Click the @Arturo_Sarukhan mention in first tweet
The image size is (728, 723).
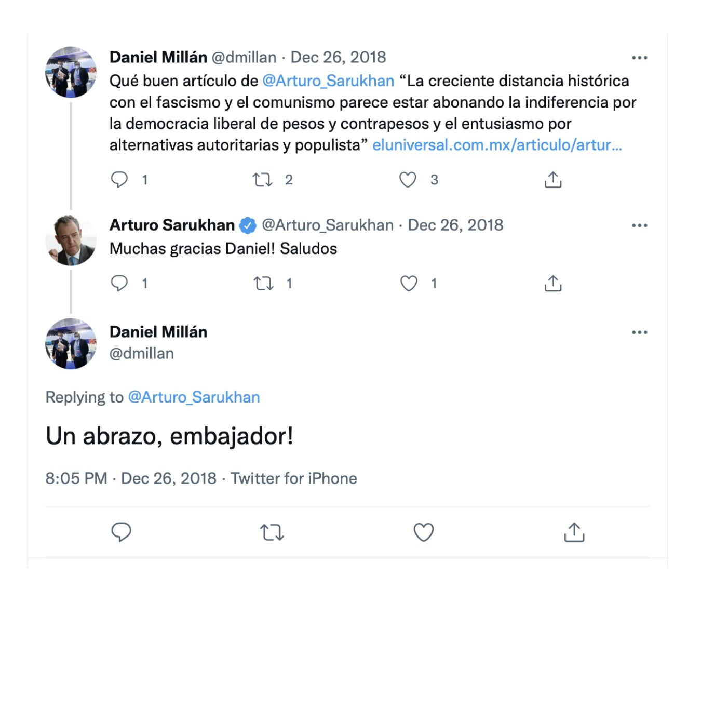(328, 81)
